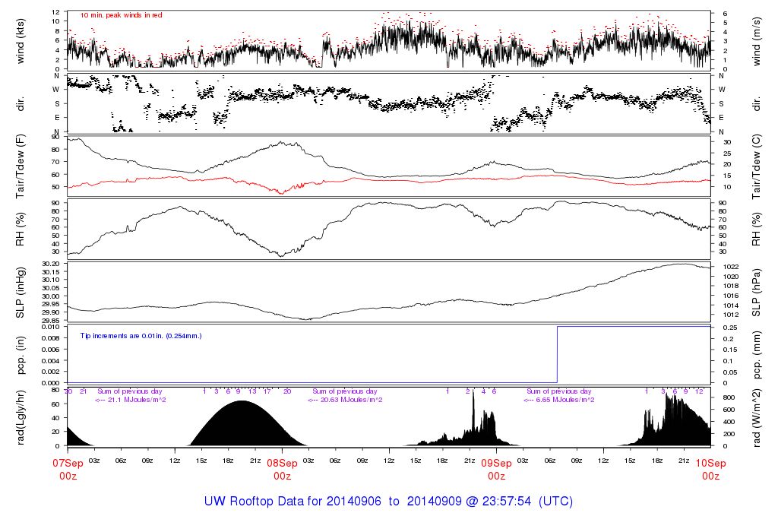Click the "09Sep" date label
This screenshot has height=532, width=778.
click(497, 464)
